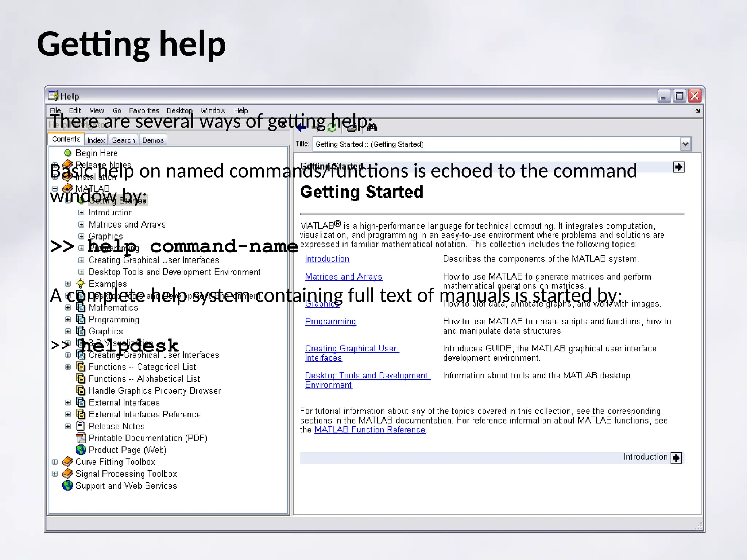
Task: Select Functions -- Alphabetical List entry
Action: pos(144,379)
